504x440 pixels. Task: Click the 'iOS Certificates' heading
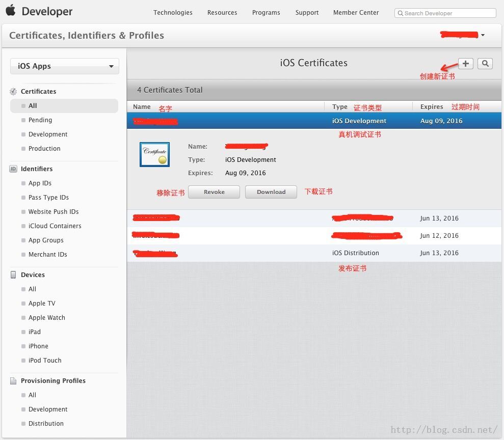tap(314, 63)
